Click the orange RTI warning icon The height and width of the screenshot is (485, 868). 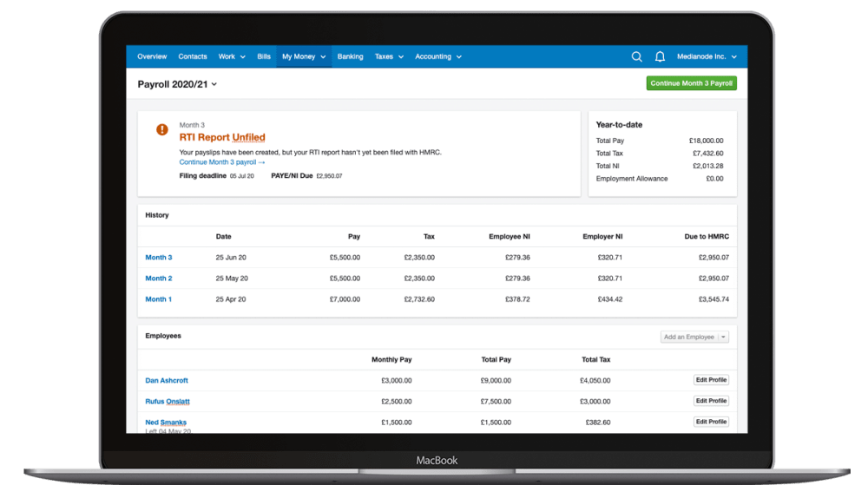point(161,129)
